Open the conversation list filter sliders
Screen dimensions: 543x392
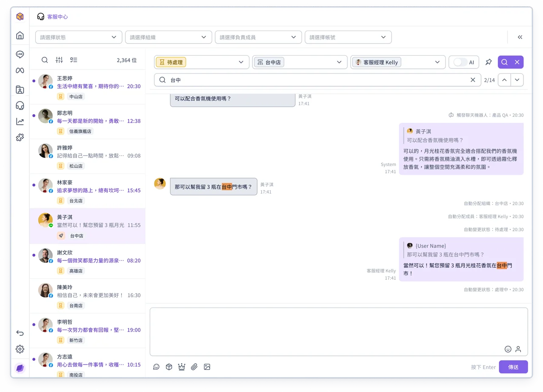59,60
